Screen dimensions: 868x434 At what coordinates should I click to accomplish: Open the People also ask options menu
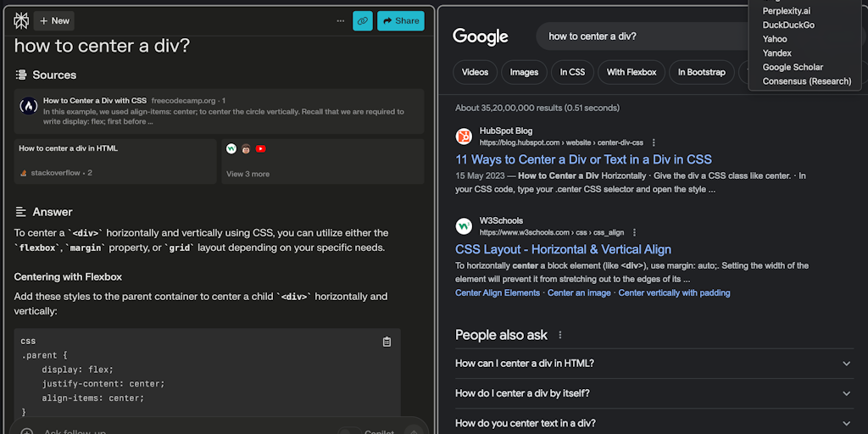click(x=560, y=335)
